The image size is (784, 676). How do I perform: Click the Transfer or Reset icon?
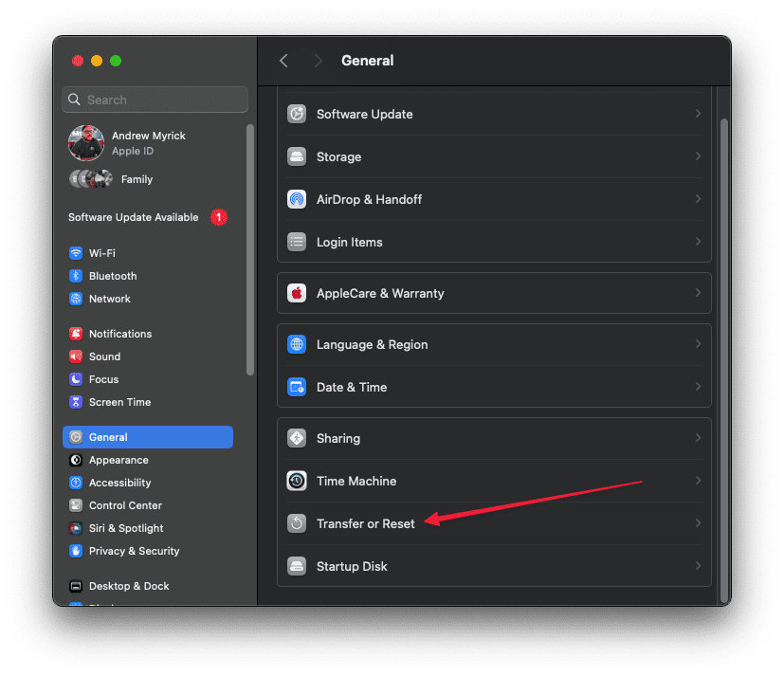pyautogui.click(x=297, y=523)
